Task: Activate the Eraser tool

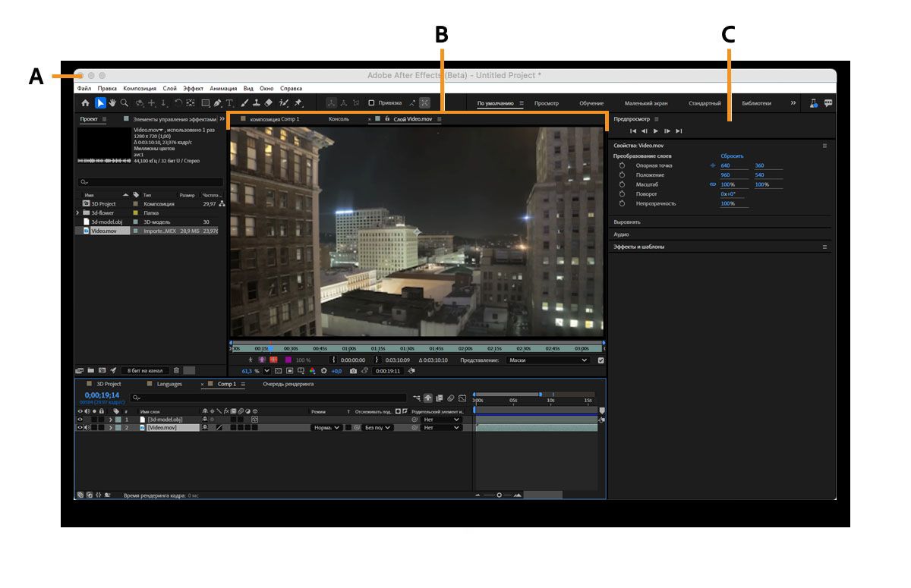Action: pyautogui.click(x=269, y=103)
